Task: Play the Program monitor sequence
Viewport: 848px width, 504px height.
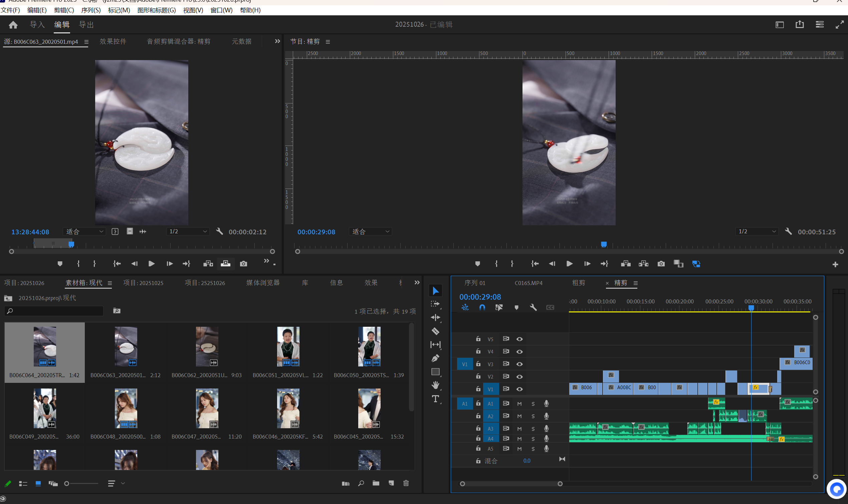Action: click(570, 264)
